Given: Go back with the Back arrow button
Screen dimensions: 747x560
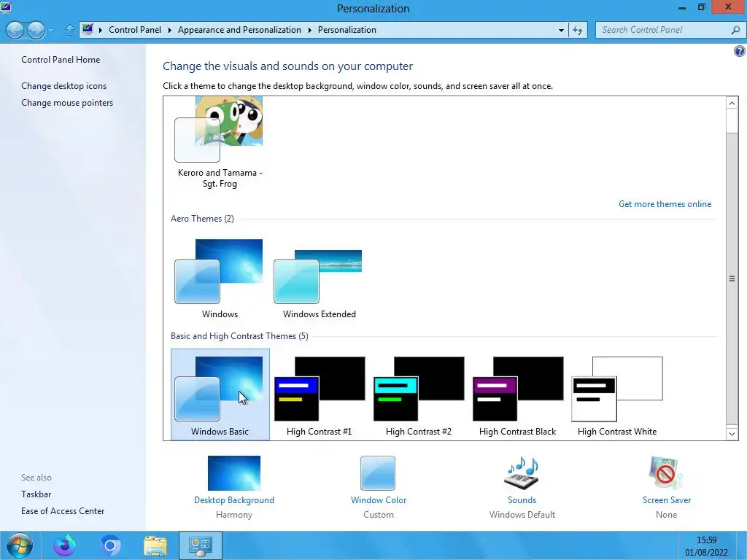Looking at the screenshot, I should point(15,30).
